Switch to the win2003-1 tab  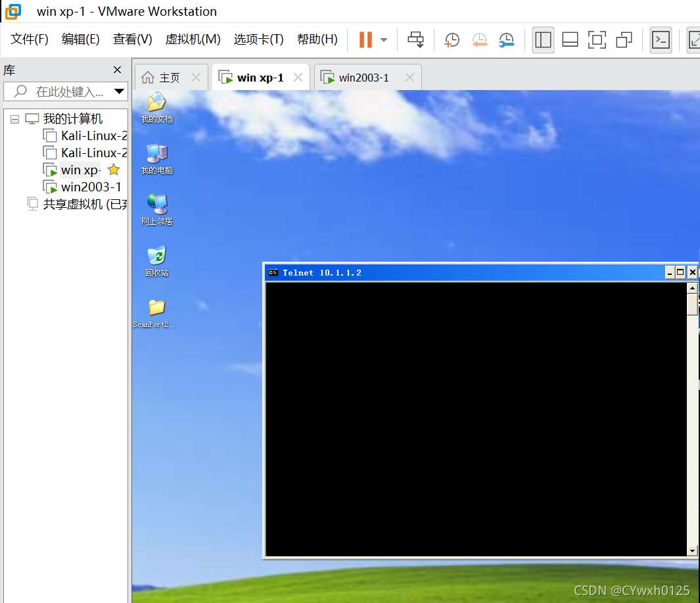[x=363, y=78]
